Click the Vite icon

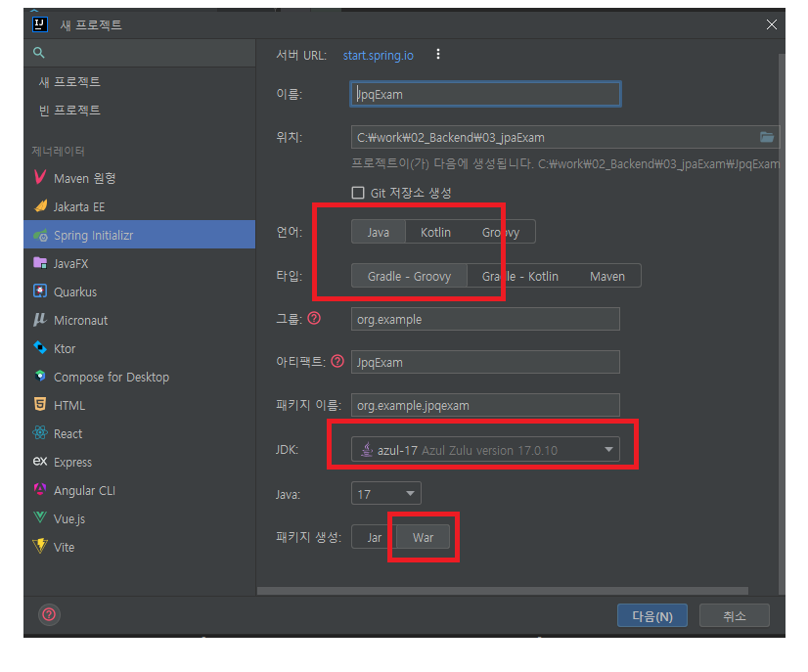(40, 546)
